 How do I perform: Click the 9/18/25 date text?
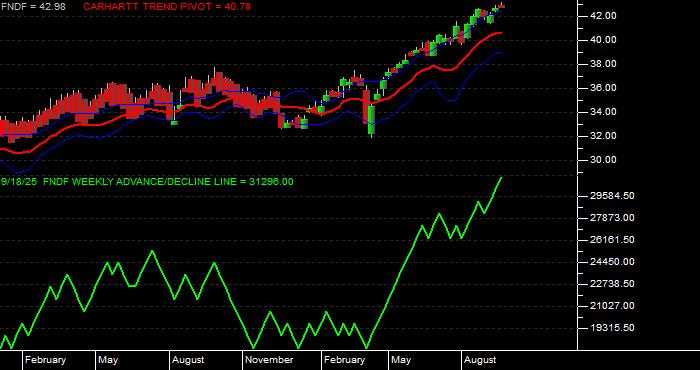coord(19,182)
